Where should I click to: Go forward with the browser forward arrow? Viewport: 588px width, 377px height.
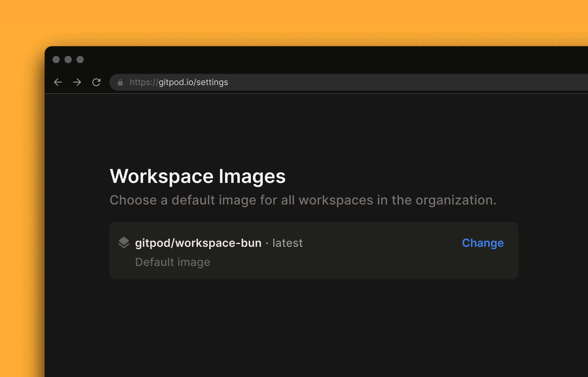(x=77, y=82)
